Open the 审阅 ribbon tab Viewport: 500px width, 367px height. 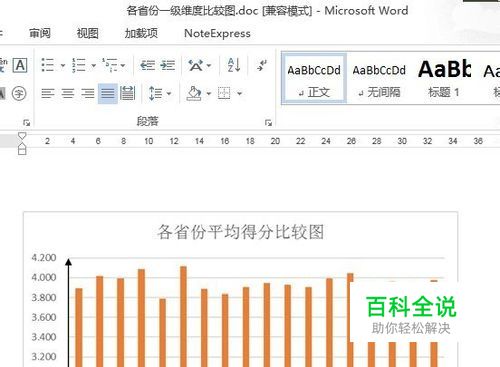click(x=40, y=33)
